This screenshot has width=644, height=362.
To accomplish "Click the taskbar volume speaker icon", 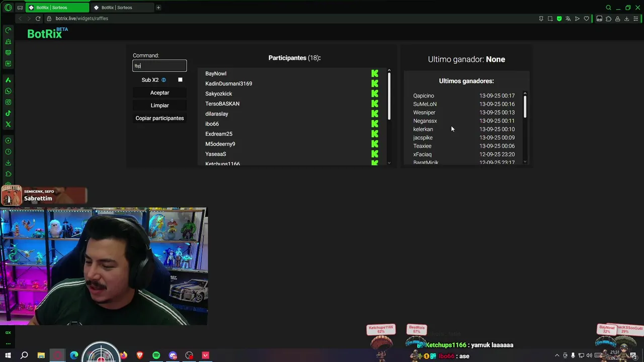I will coord(589,355).
